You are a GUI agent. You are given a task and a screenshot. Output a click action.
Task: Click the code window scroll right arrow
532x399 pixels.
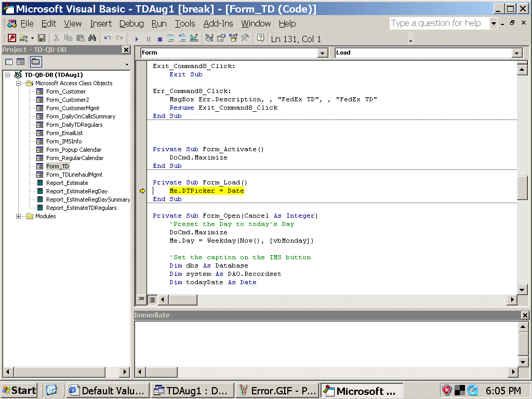512,299
